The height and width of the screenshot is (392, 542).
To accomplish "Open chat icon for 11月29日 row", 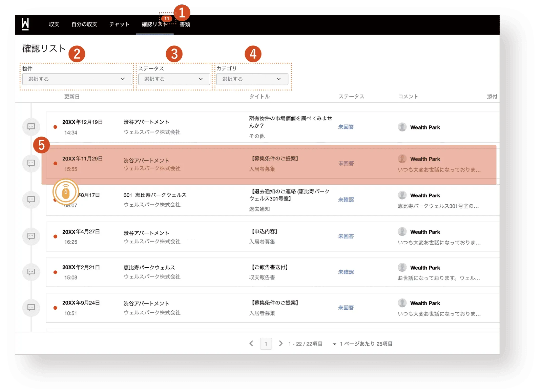I will point(31,163).
